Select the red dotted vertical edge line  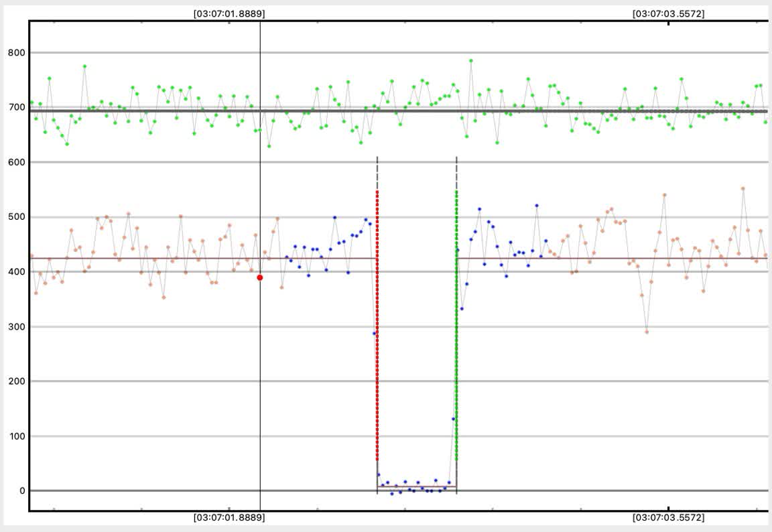click(377, 322)
